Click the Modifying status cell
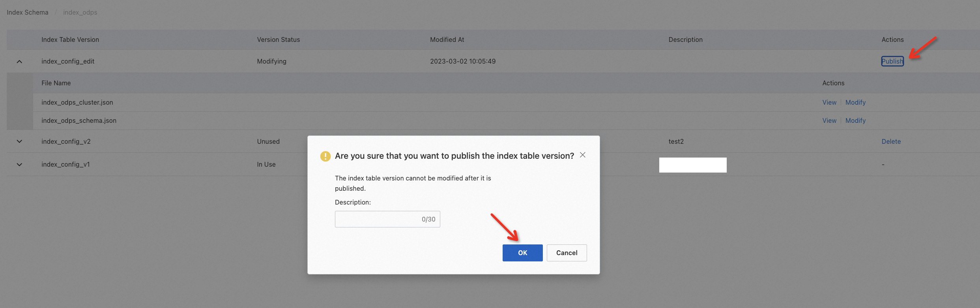Screen dimensions: 980x308 [272, 61]
